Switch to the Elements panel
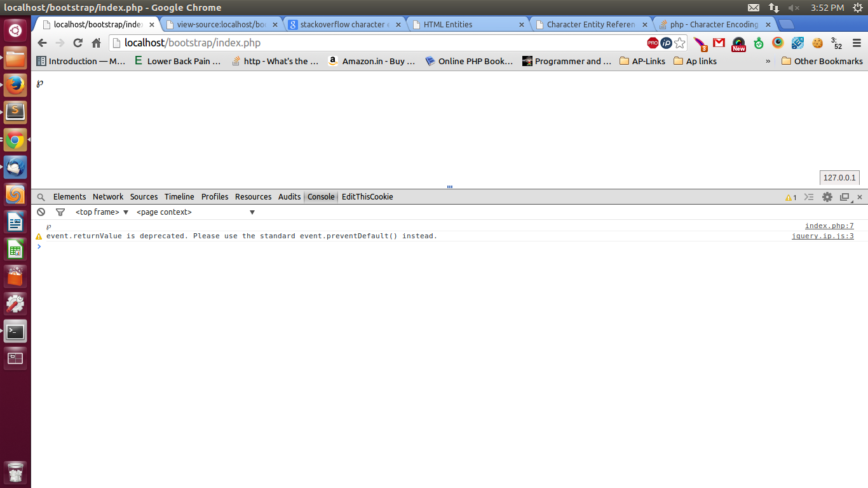 click(69, 197)
